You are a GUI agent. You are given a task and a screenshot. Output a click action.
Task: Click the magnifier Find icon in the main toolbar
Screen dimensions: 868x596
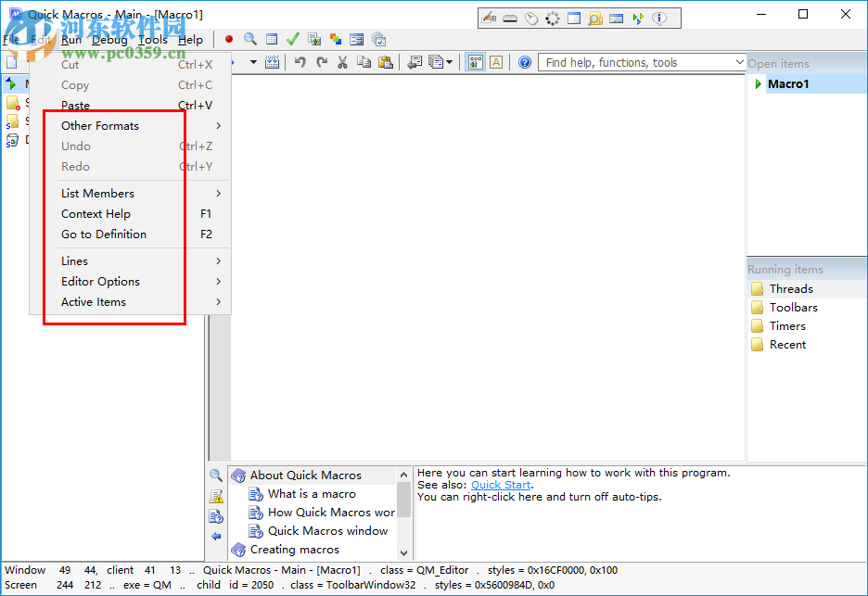pos(250,39)
